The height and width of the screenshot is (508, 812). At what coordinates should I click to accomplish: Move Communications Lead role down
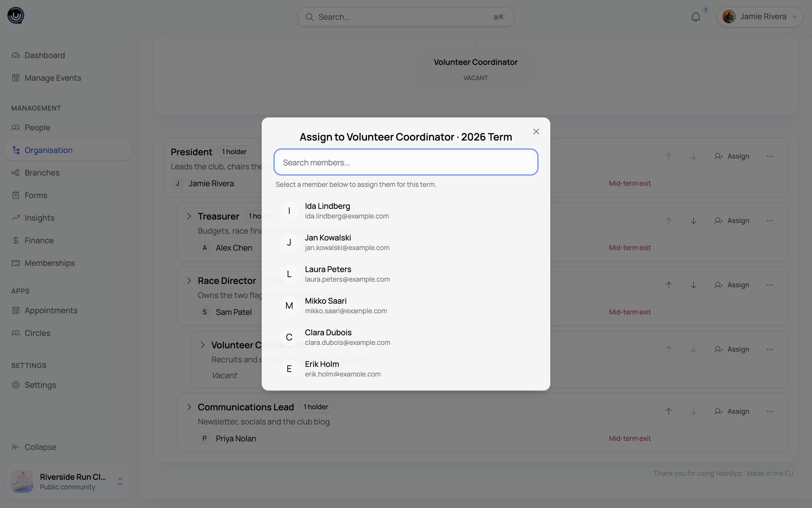(x=694, y=411)
